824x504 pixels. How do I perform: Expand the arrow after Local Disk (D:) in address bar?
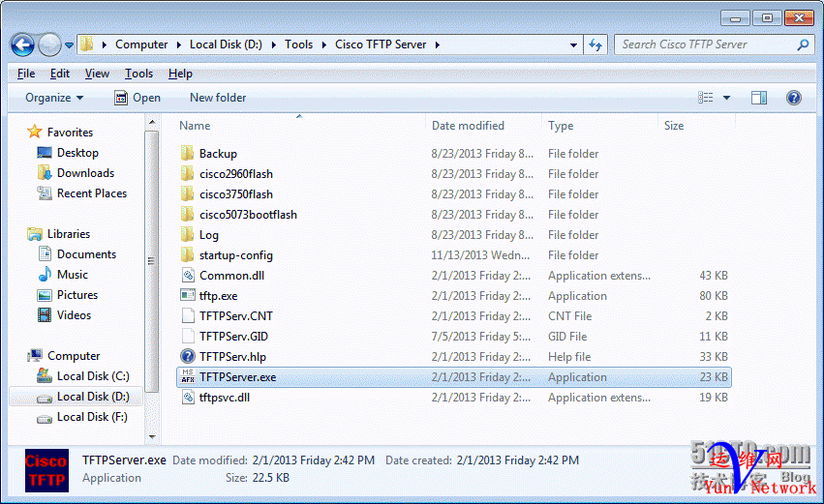coord(274,44)
